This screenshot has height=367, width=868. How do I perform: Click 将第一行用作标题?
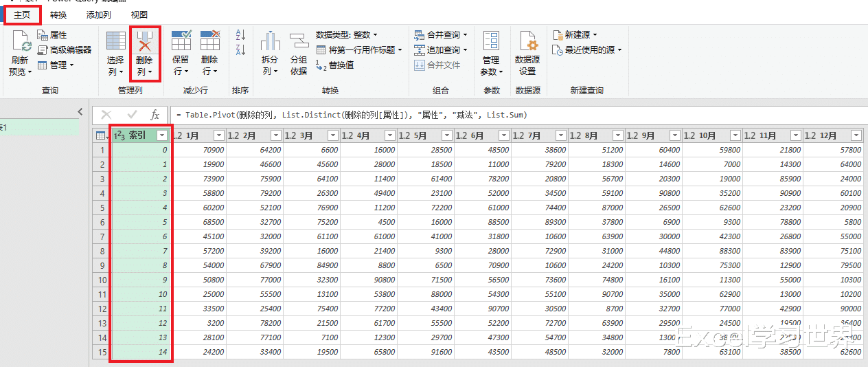(358, 49)
